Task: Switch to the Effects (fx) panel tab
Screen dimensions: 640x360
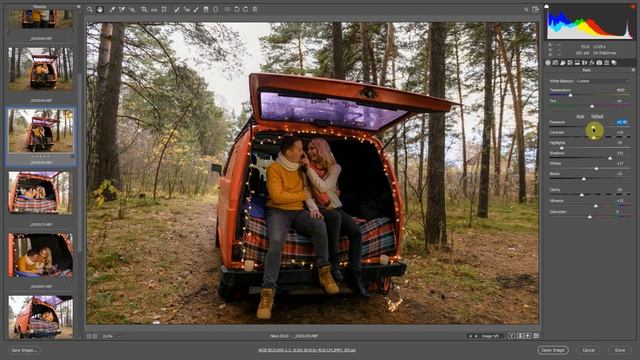Action: (592, 63)
